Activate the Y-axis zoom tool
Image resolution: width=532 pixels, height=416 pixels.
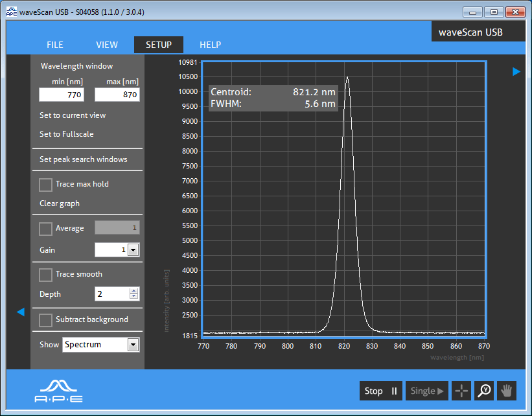tap(484, 391)
